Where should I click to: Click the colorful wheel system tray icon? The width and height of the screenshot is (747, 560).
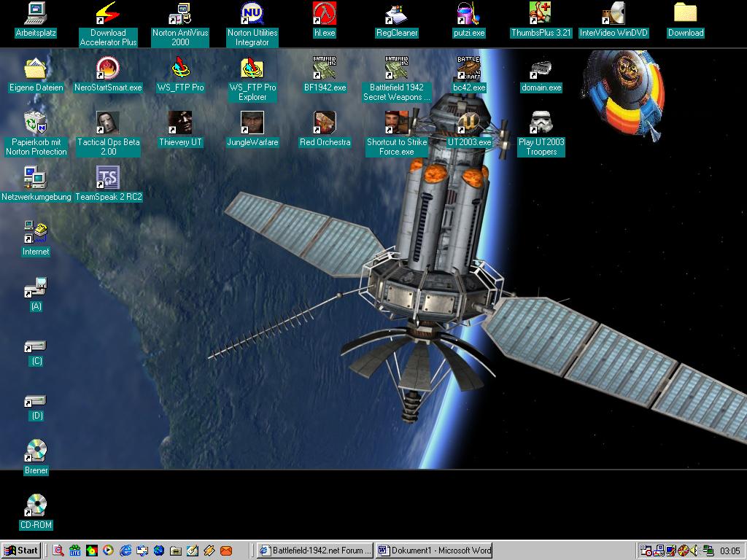(683, 551)
